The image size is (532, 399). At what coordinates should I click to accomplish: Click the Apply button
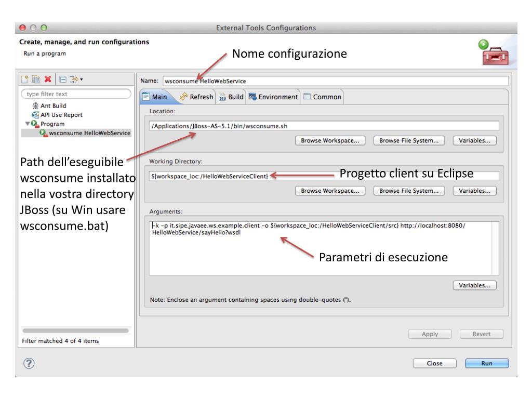click(430, 334)
